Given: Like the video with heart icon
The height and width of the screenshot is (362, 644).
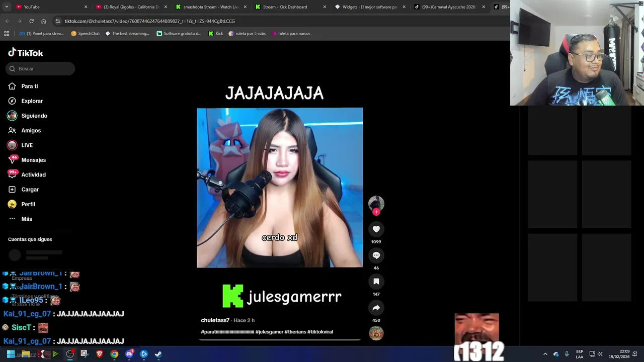Looking at the screenshot, I should pyautogui.click(x=376, y=229).
